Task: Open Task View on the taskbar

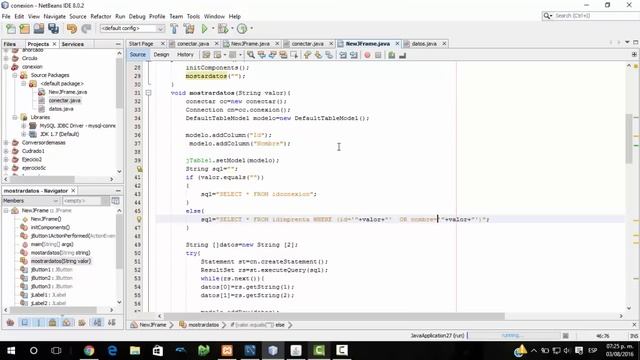Action: point(56,350)
